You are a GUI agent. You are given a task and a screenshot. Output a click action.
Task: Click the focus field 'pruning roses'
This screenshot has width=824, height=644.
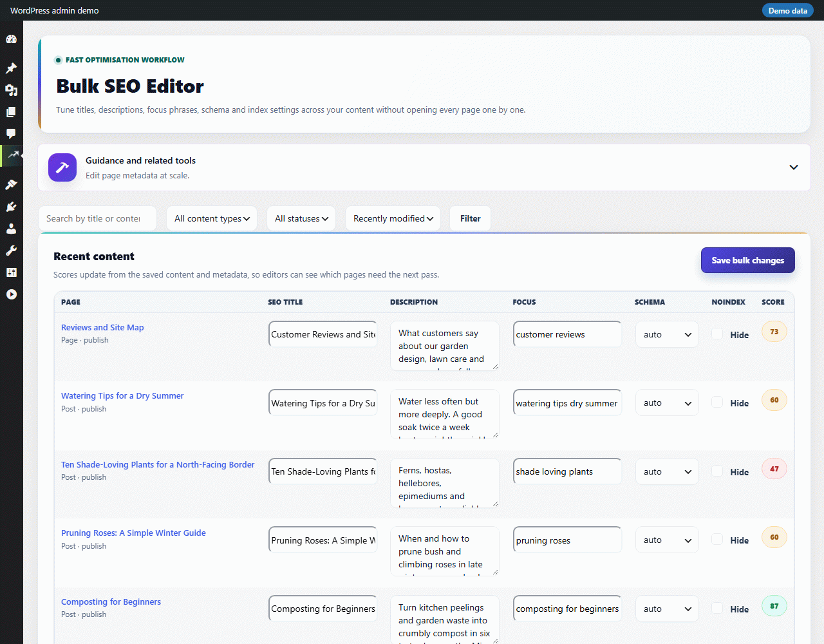point(567,540)
